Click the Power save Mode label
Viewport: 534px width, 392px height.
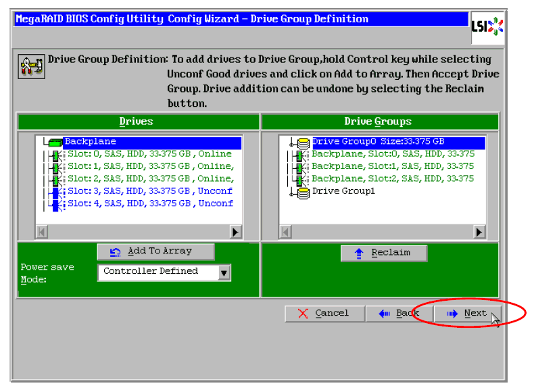coord(47,273)
